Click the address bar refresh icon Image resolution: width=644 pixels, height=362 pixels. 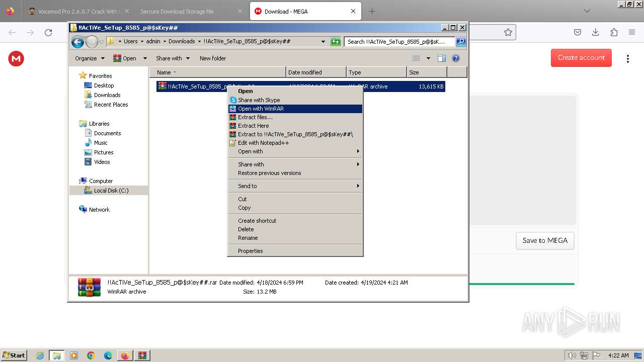pos(336,42)
